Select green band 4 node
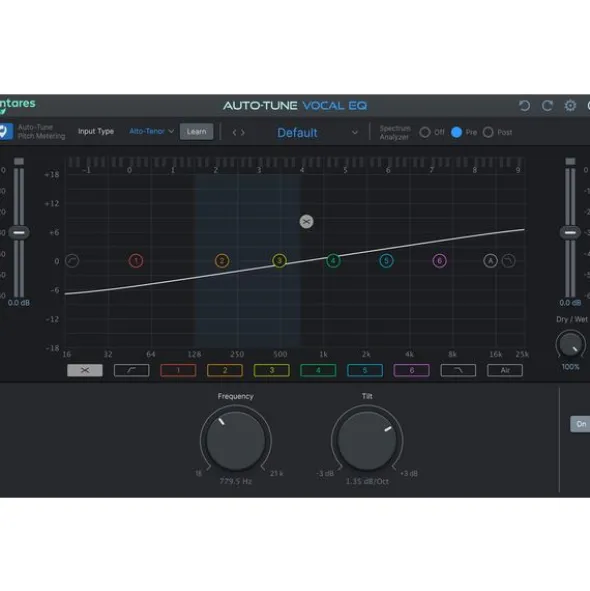 tap(333, 261)
